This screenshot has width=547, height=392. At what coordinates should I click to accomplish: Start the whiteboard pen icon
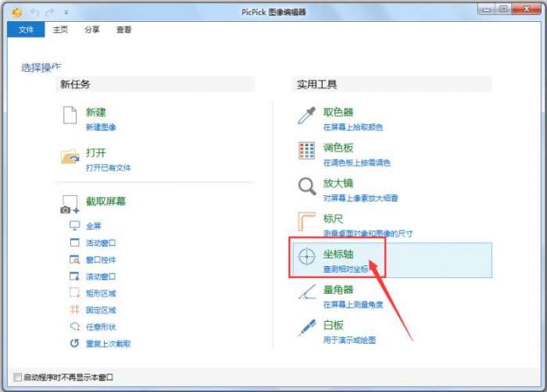point(307,327)
